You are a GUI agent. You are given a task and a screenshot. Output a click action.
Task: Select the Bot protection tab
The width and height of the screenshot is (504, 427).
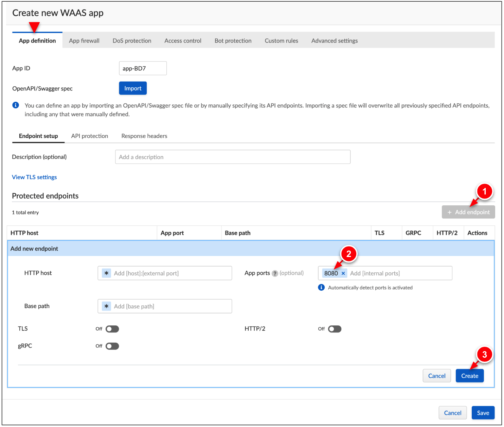tap(233, 40)
